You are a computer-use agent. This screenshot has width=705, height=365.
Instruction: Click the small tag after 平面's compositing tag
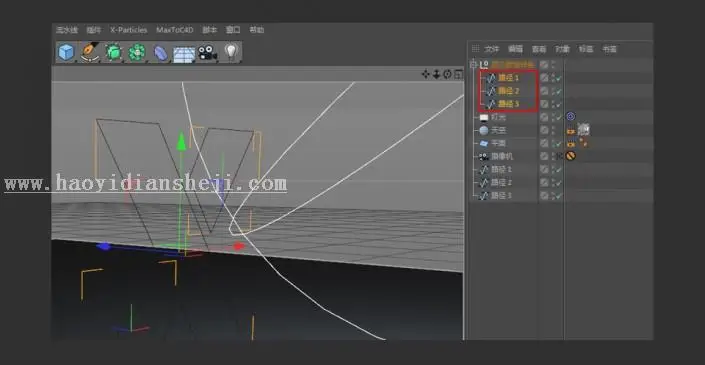[583, 143]
